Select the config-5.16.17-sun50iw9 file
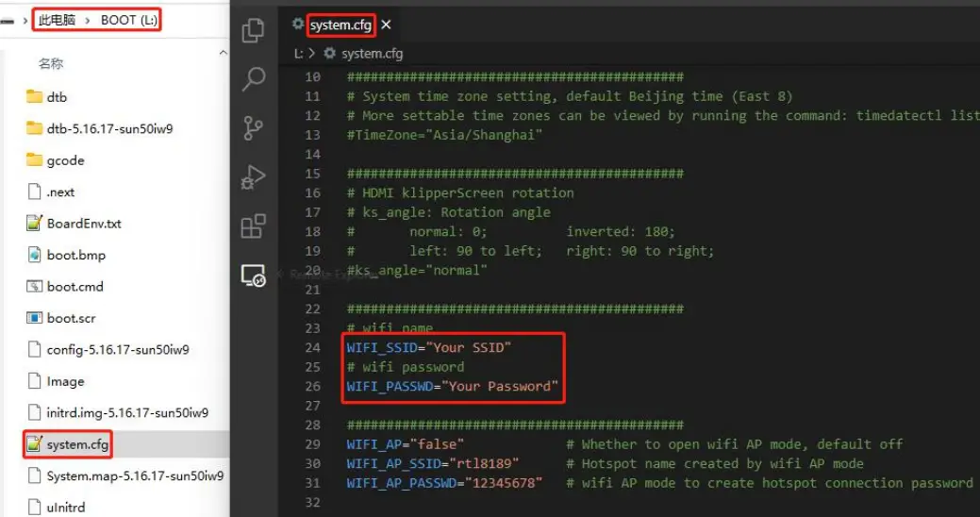Viewport: 980px width, 517px height. coord(118,350)
